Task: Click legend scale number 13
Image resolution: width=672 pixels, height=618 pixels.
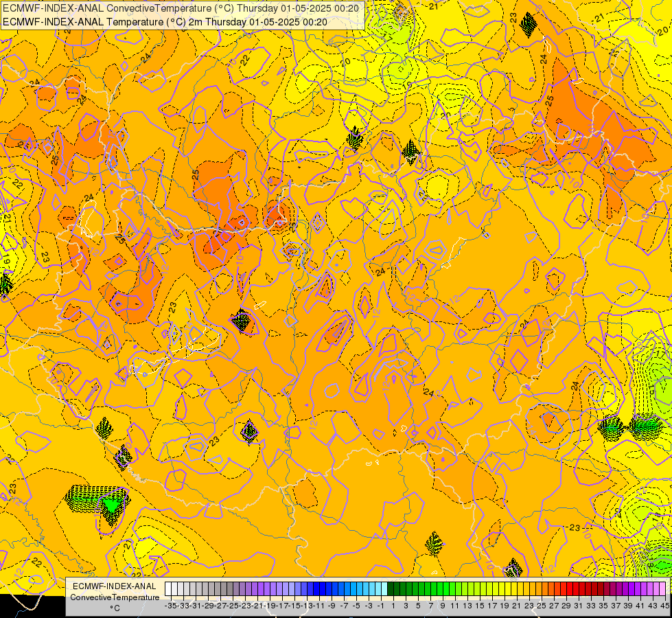Action: point(467,606)
